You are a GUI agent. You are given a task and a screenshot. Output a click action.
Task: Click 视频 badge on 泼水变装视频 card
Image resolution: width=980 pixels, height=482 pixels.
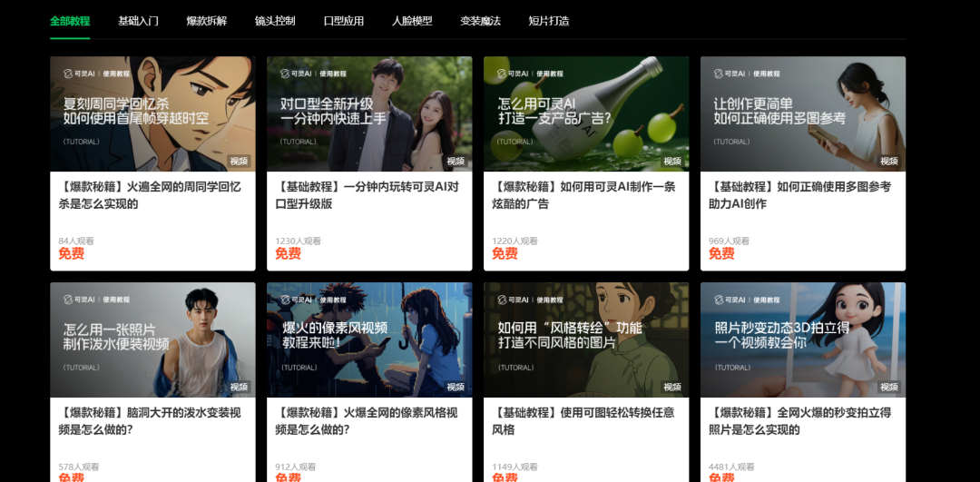coord(240,387)
